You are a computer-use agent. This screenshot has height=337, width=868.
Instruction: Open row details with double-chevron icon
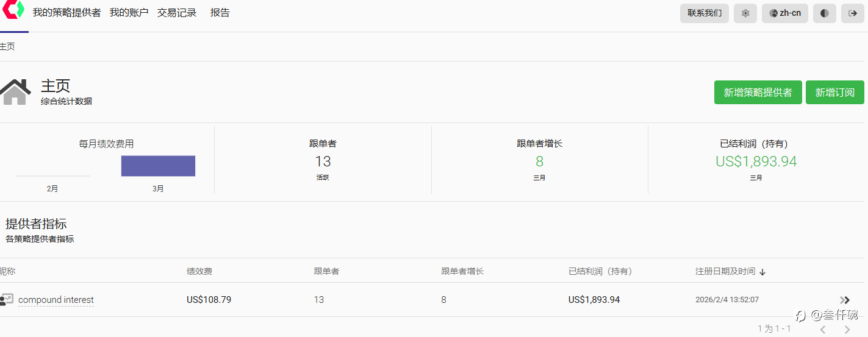click(845, 300)
